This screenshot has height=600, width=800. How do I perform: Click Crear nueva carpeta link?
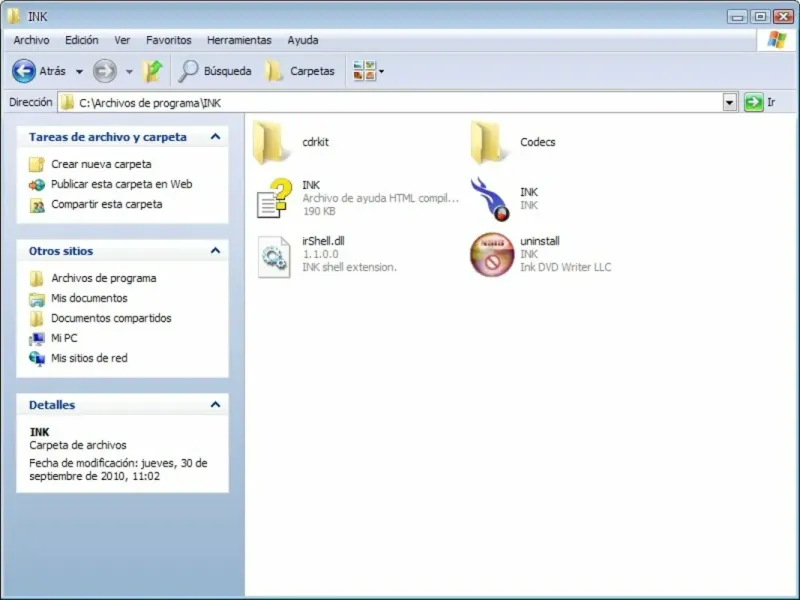click(x=101, y=164)
